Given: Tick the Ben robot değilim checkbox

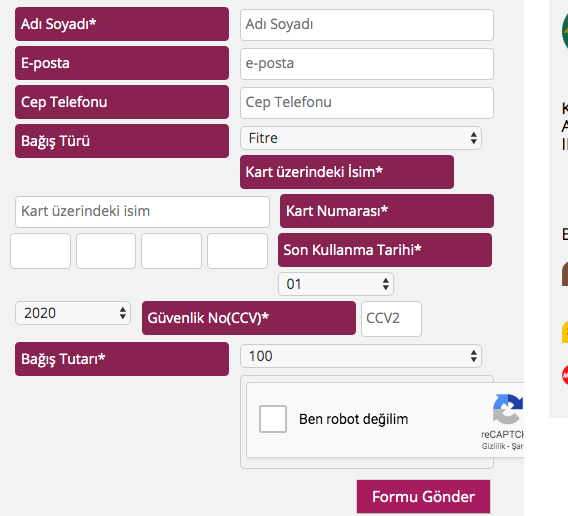Looking at the screenshot, I should [x=273, y=419].
